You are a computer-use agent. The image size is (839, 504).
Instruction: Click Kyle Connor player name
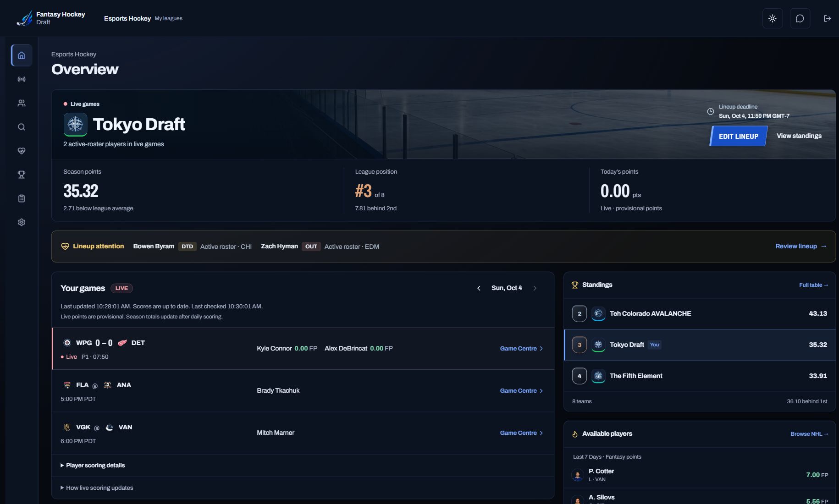(274, 349)
